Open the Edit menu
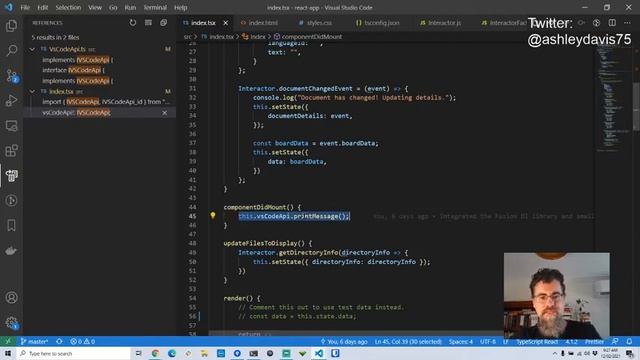This screenshot has width=640, height=360. [42, 7]
